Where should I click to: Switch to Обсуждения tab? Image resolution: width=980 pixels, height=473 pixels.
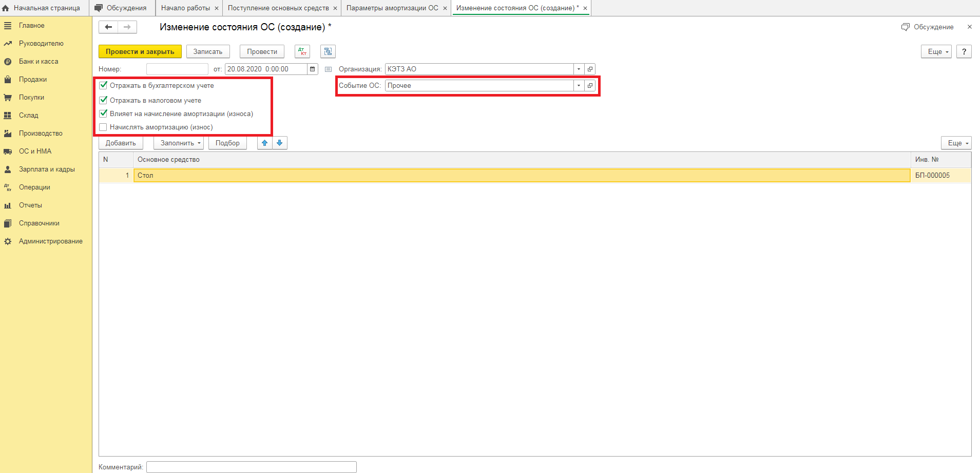tap(121, 8)
